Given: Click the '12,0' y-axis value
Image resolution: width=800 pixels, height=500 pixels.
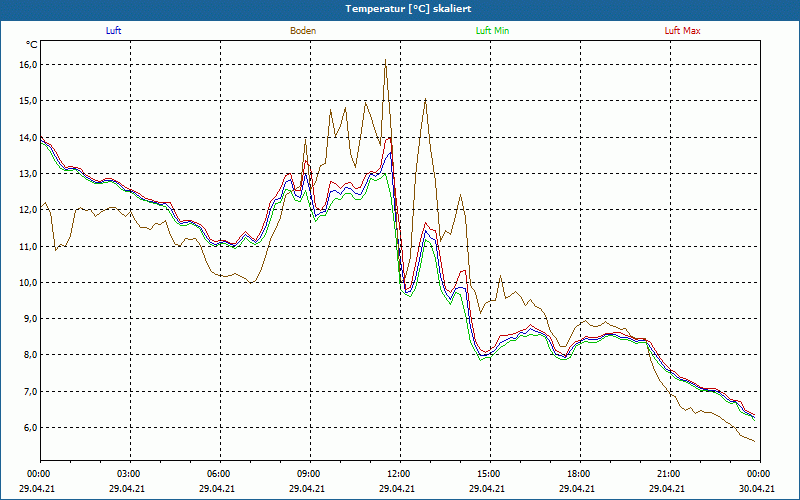Looking at the screenshot, I should 29,210.
